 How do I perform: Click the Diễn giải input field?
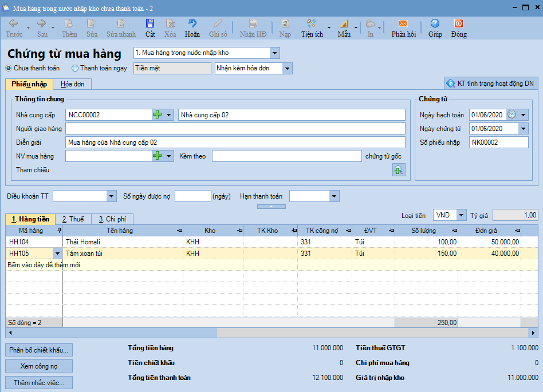click(235, 142)
